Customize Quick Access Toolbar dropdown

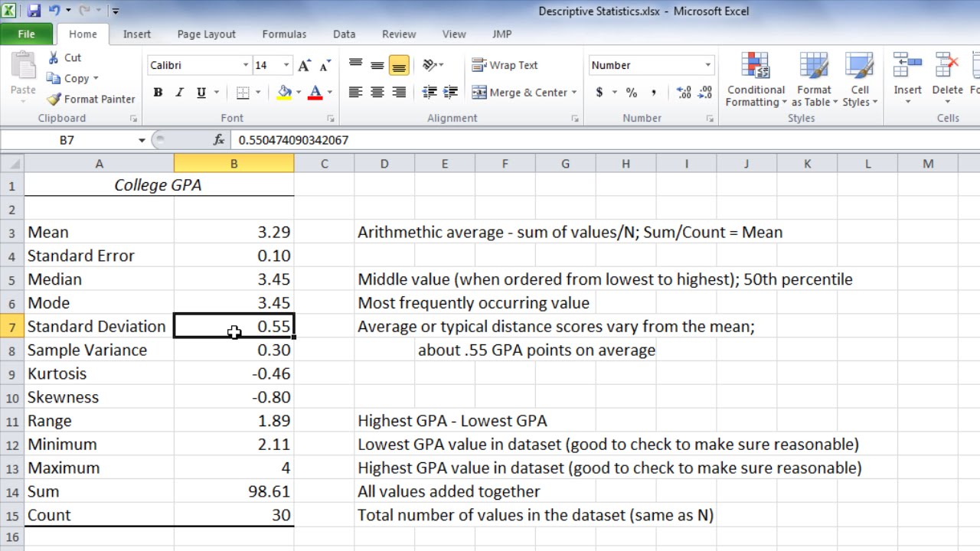[x=115, y=11]
